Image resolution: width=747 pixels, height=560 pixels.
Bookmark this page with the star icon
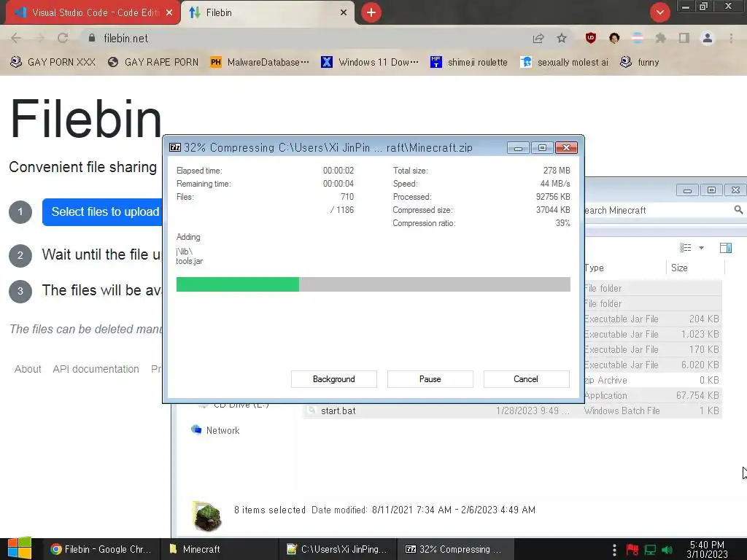pos(562,38)
